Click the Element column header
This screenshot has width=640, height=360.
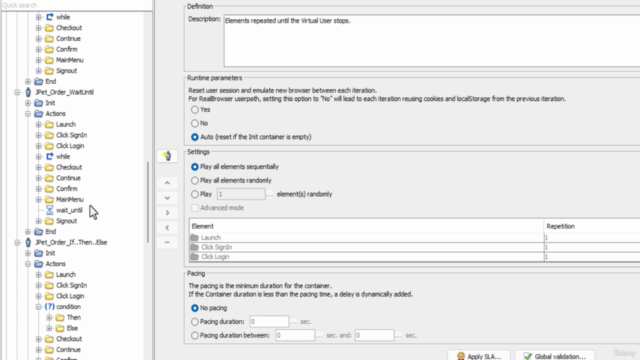coord(366,226)
